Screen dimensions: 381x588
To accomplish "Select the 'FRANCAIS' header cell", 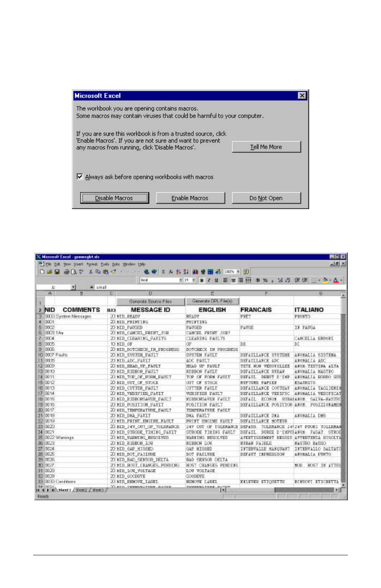I will [x=267, y=310].
